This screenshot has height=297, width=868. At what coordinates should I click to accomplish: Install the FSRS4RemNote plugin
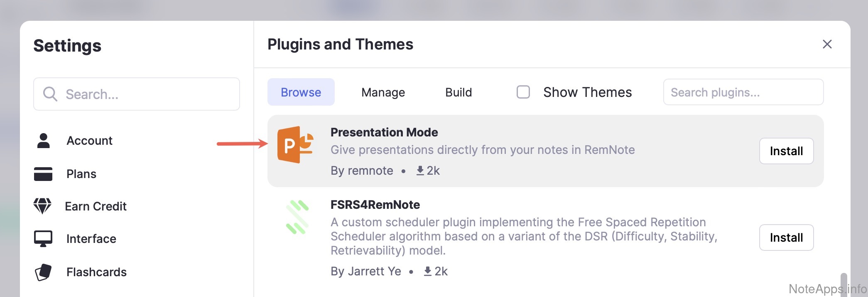point(786,238)
